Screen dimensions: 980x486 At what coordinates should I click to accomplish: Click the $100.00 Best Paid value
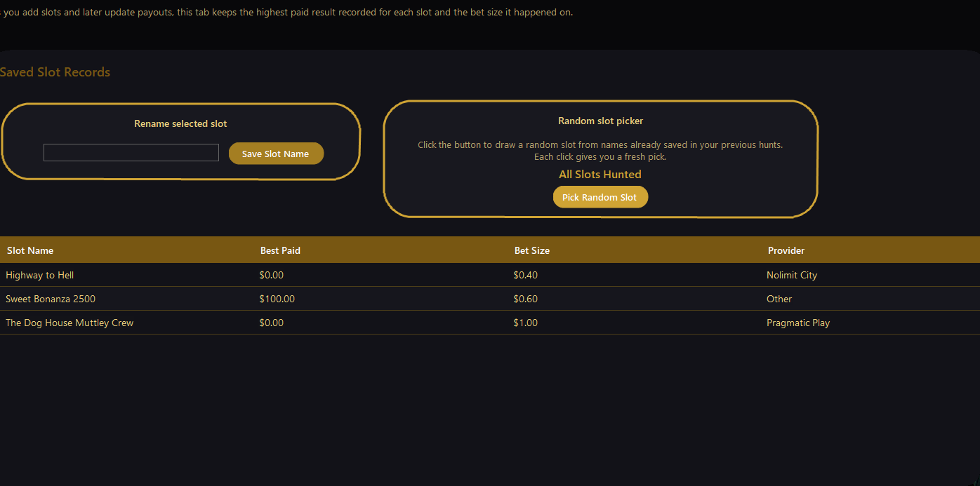277,299
